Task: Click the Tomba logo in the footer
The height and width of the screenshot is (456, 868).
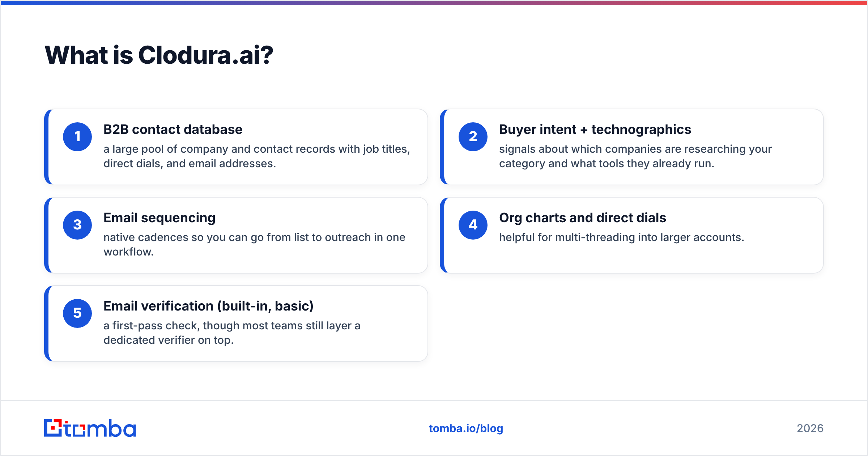Action: [x=90, y=428]
